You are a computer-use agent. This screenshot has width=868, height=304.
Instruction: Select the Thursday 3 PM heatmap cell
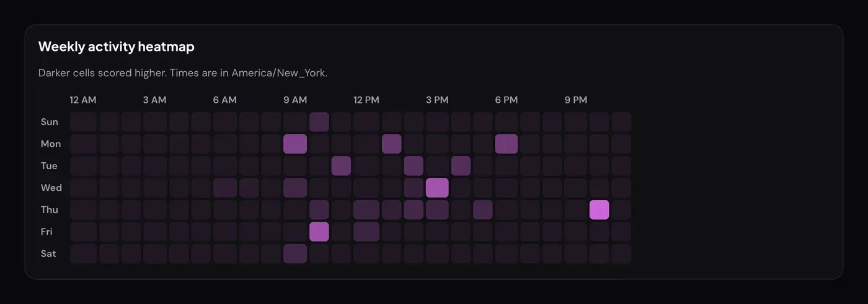click(437, 210)
